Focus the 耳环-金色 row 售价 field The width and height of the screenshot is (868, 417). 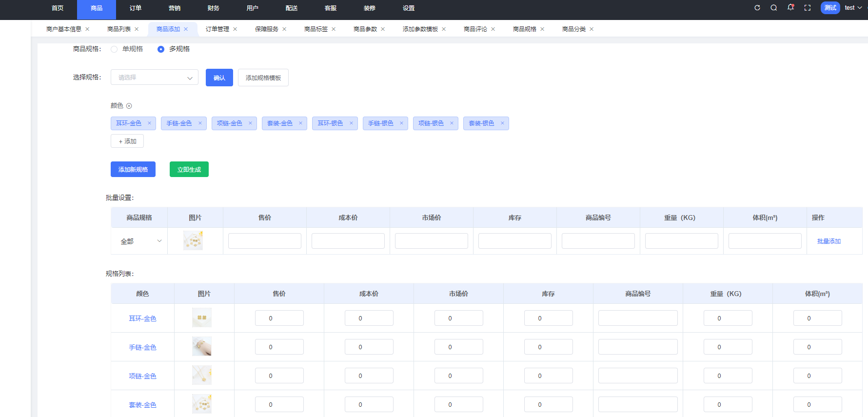point(279,318)
